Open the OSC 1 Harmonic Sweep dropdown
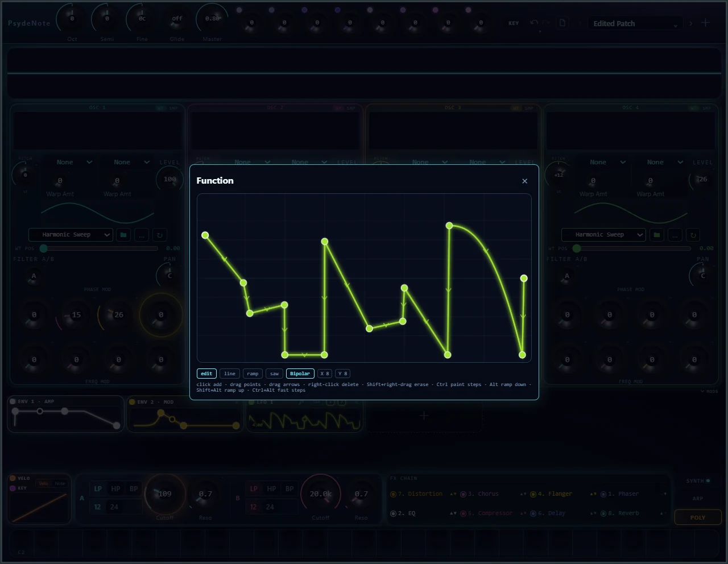The width and height of the screenshot is (728, 564). click(x=71, y=235)
